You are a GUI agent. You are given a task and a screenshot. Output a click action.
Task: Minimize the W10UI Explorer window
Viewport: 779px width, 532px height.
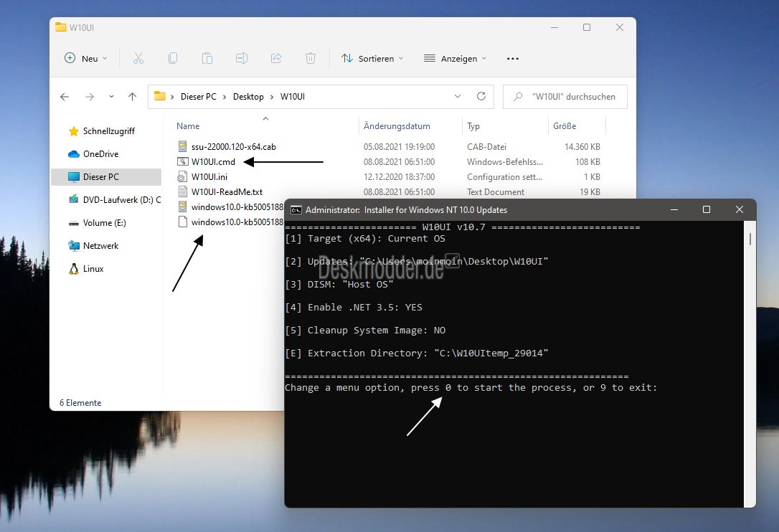(554, 27)
